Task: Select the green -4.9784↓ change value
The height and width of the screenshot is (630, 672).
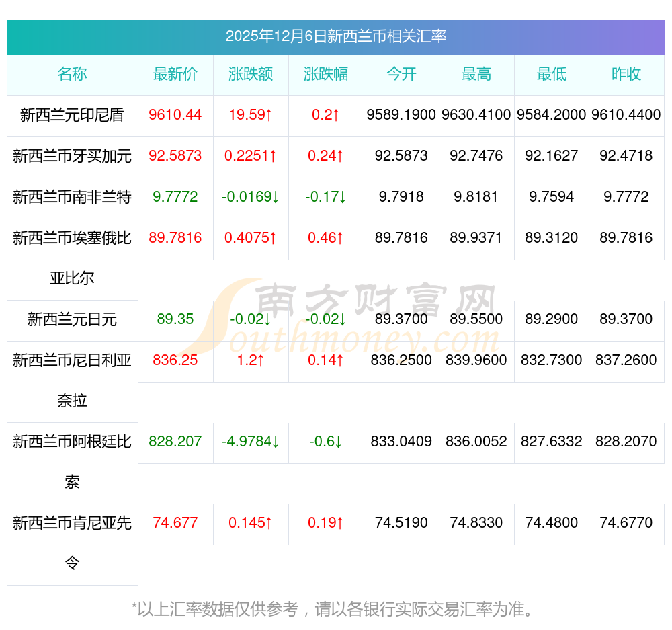Action: [x=251, y=442]
